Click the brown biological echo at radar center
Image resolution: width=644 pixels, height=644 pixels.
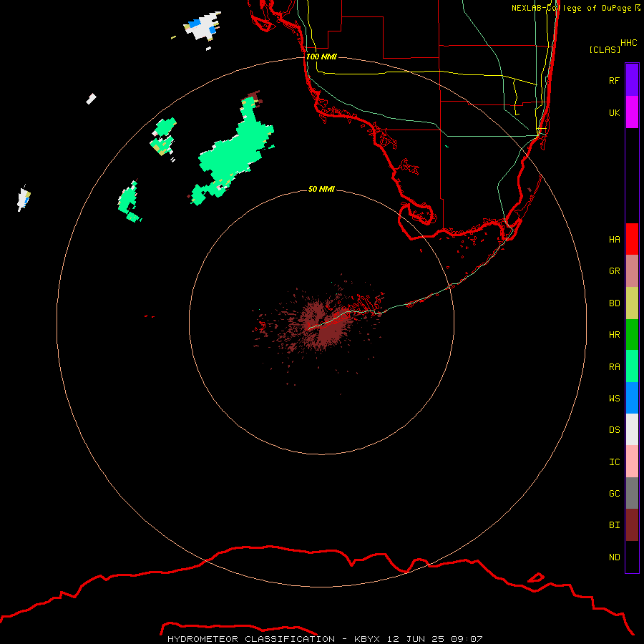click(324, 324)
